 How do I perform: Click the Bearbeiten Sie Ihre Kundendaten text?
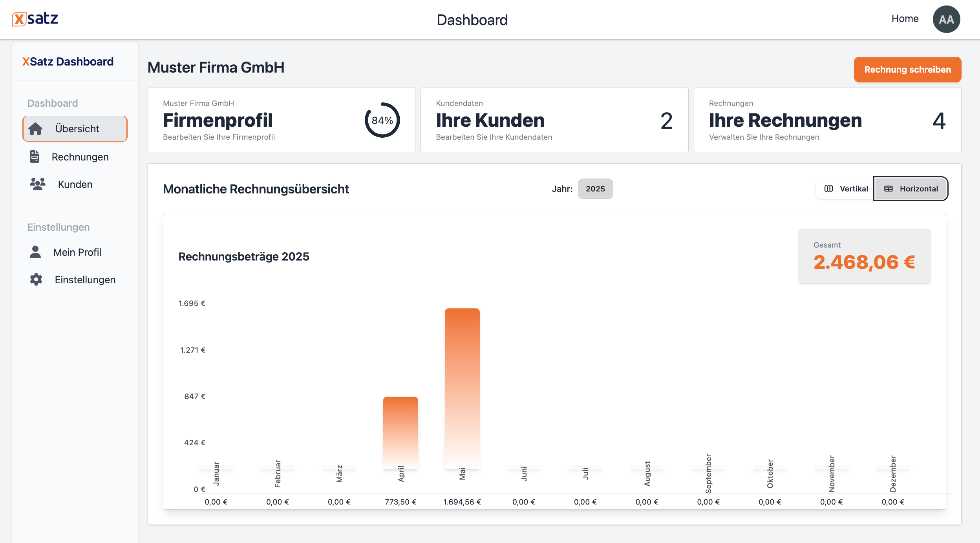point(494,137)
